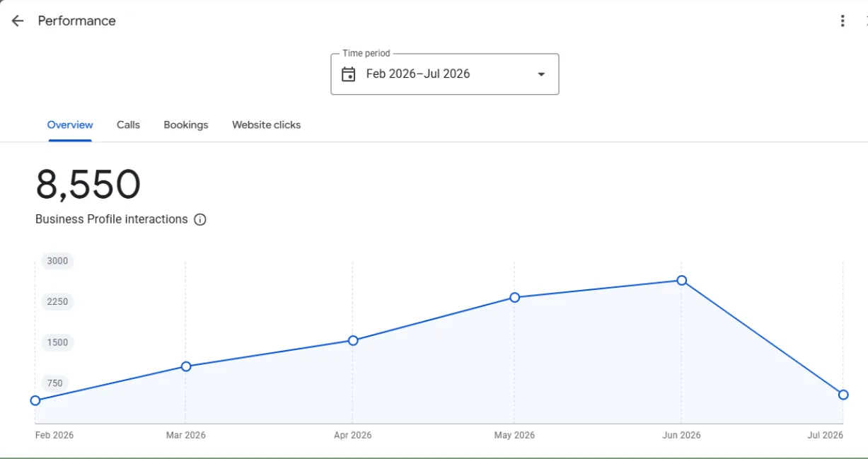Select the Jun 2026 peak data point
This screenshot has width=868, height=459.
point(681,281)
